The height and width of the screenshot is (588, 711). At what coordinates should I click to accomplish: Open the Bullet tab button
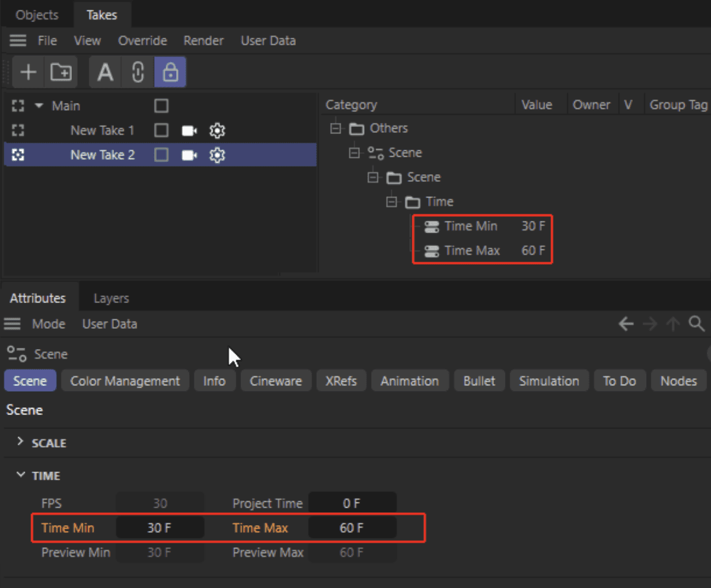pos(479,381)
